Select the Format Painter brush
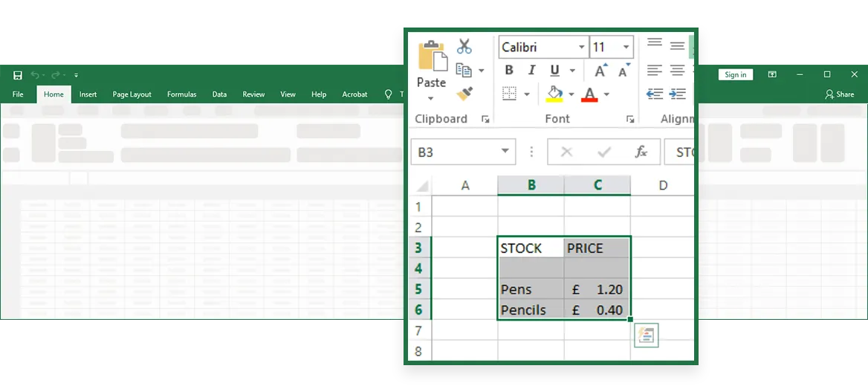868x386 pixels. click(464, 93)
